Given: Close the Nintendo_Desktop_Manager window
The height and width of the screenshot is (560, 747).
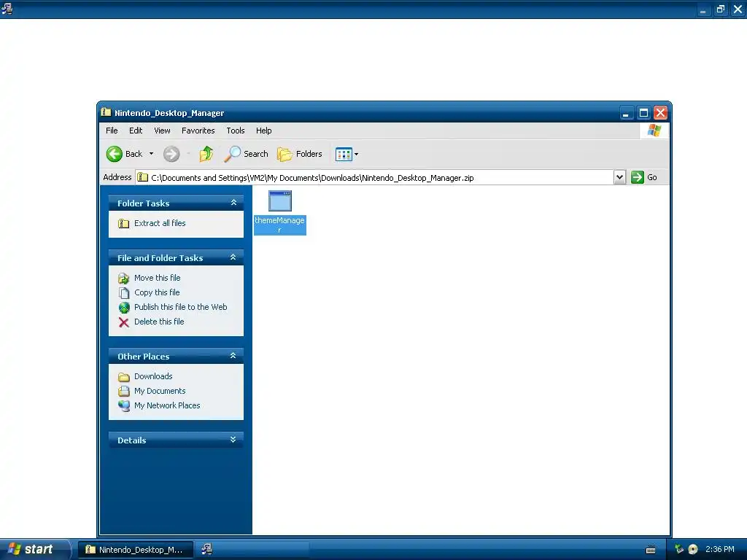Looking at the screenshot, I should 660,113.
